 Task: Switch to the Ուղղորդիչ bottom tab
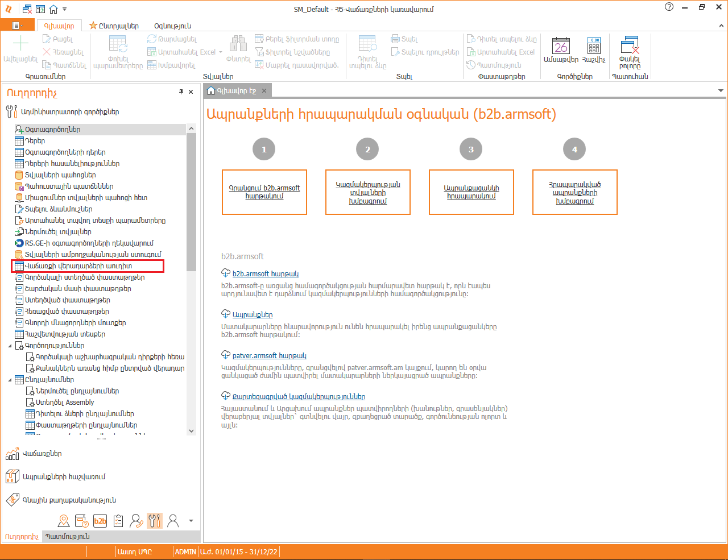tap(22, 537)
